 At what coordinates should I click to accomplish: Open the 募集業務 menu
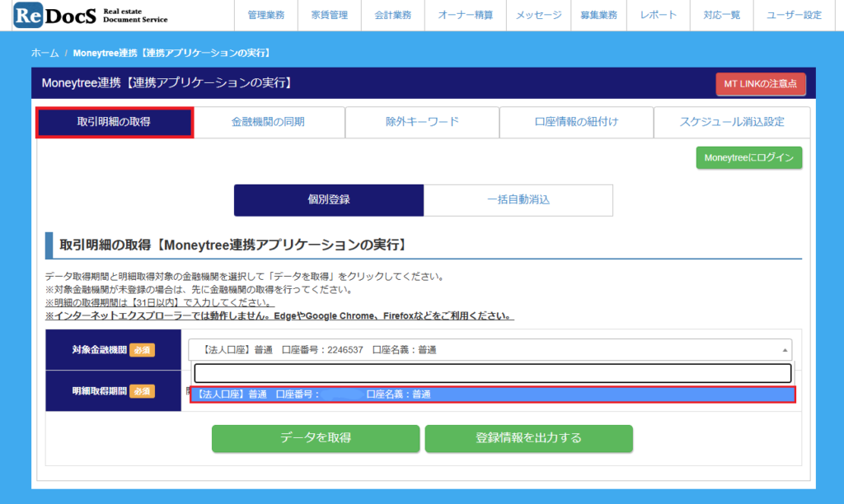tap(598, 15)
